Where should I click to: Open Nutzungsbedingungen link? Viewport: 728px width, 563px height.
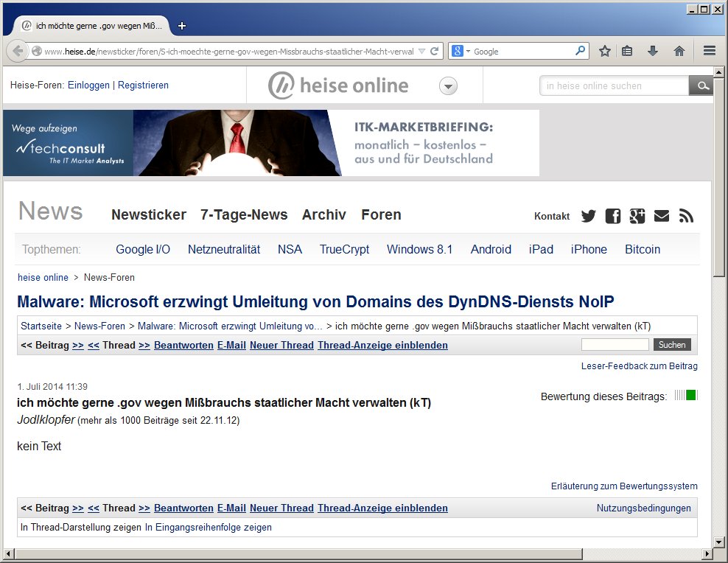pyautogui.click(x=643, y=508)
